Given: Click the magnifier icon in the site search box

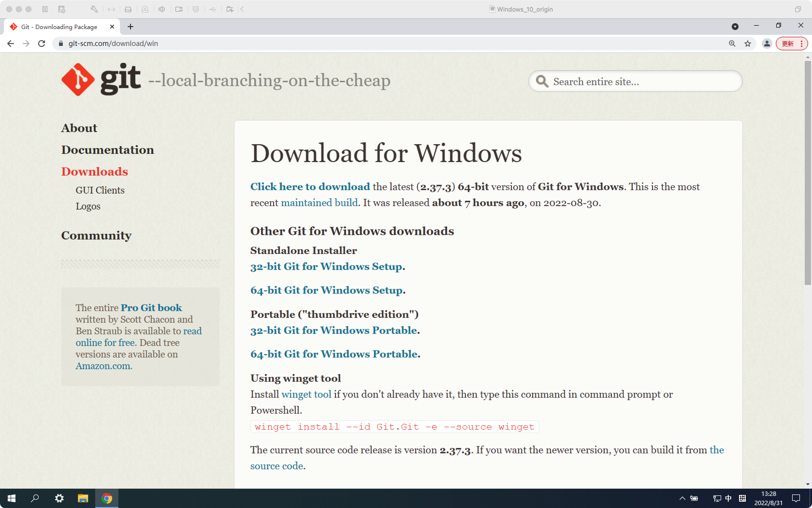Looking at the screenshot, I should pyautogui.click(x=542, y=81).
